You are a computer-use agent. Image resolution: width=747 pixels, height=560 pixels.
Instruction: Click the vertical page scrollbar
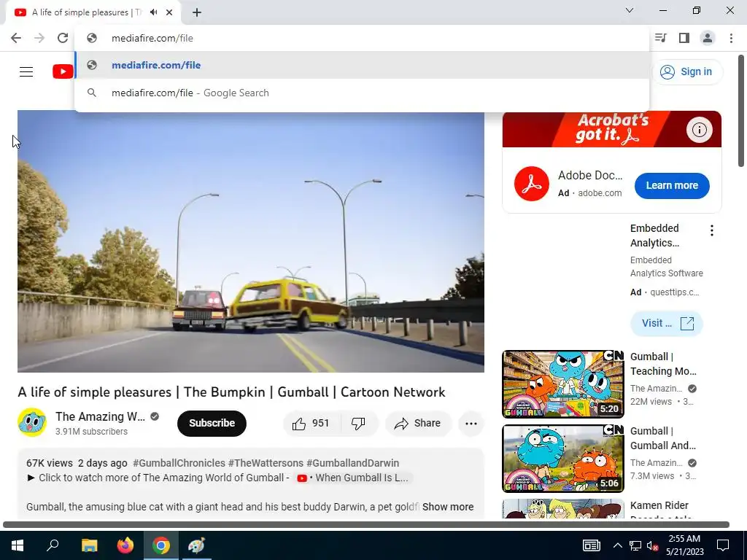tap(741, 111)
